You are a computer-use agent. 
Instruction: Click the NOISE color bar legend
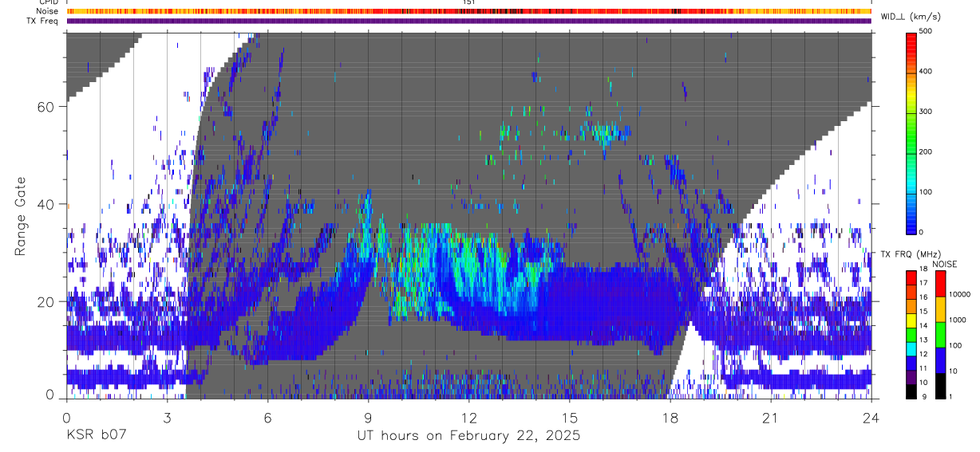click(x=940, y=334)
